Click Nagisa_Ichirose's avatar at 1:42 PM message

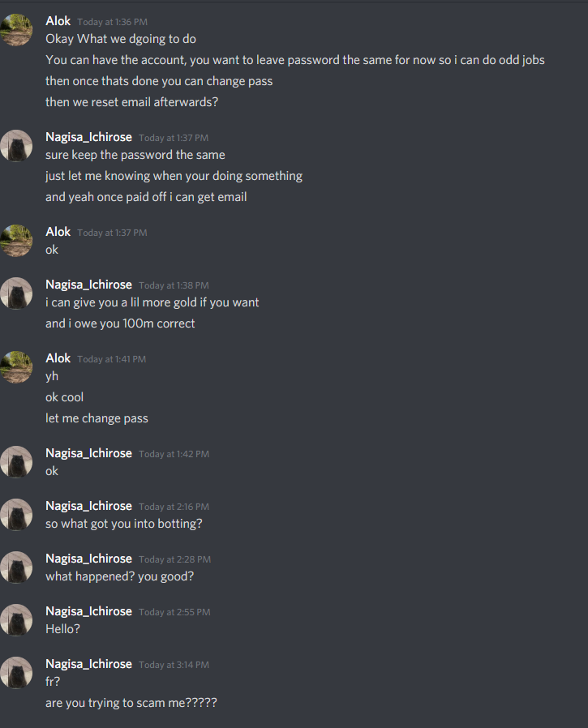click(x=17, y=462)
